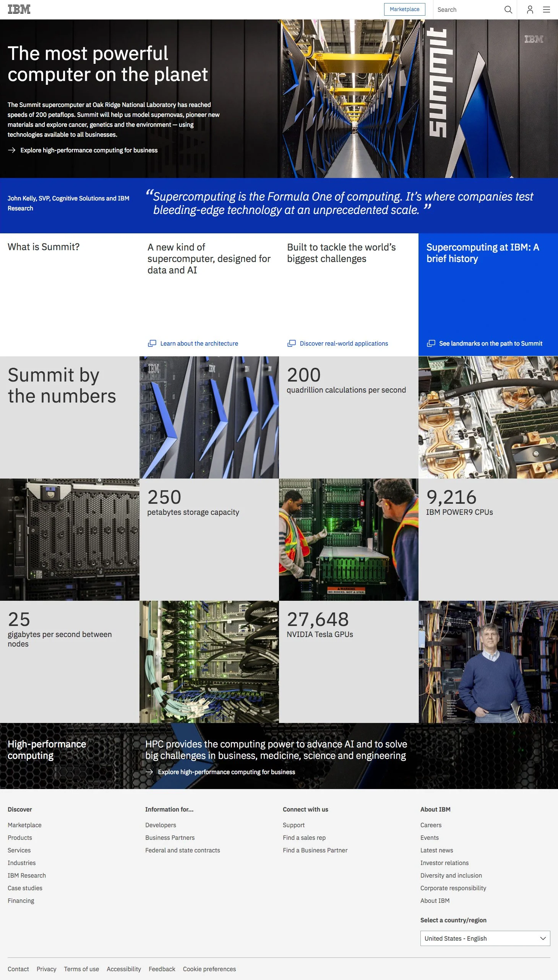The image size is (558, 980).
Task: Open Find a sales rep link
Action: tap(304, 838)
